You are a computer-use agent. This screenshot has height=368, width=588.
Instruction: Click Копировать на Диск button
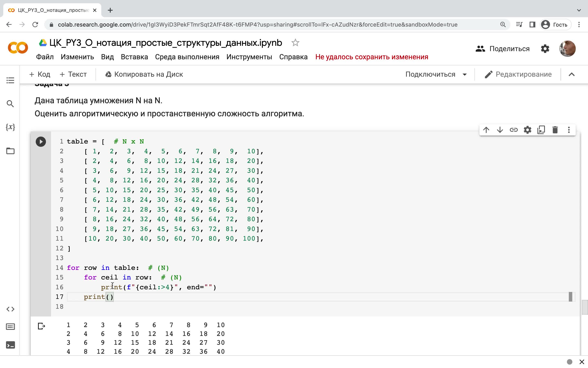point(144,74)
